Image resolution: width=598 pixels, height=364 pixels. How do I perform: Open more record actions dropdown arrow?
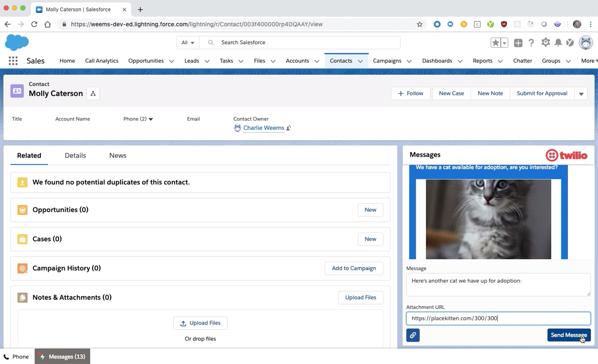point(581,94)
